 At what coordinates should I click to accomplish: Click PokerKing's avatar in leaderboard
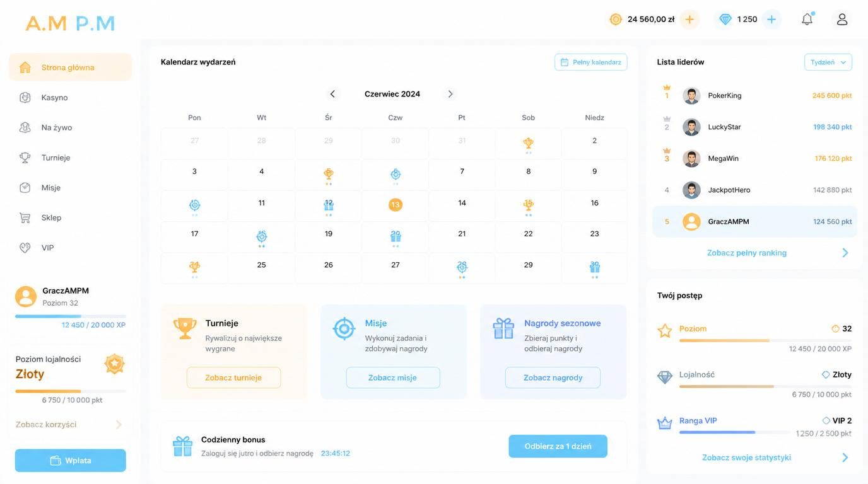click(691, 96)
